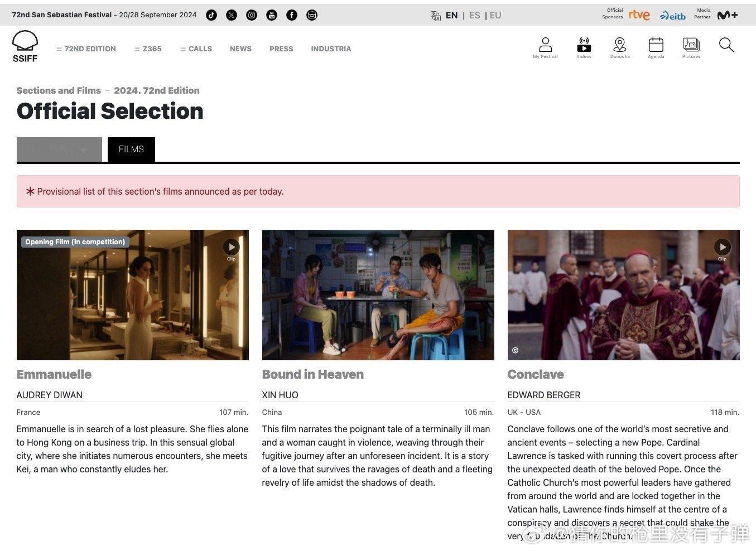
Task: Open the Conclave film still
Action: (x=624, y=295)
